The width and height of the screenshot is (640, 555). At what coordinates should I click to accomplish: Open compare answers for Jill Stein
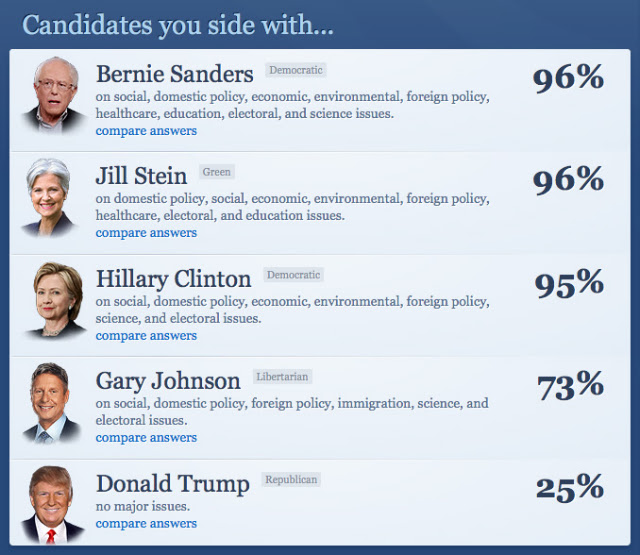[x=146, y=233]
